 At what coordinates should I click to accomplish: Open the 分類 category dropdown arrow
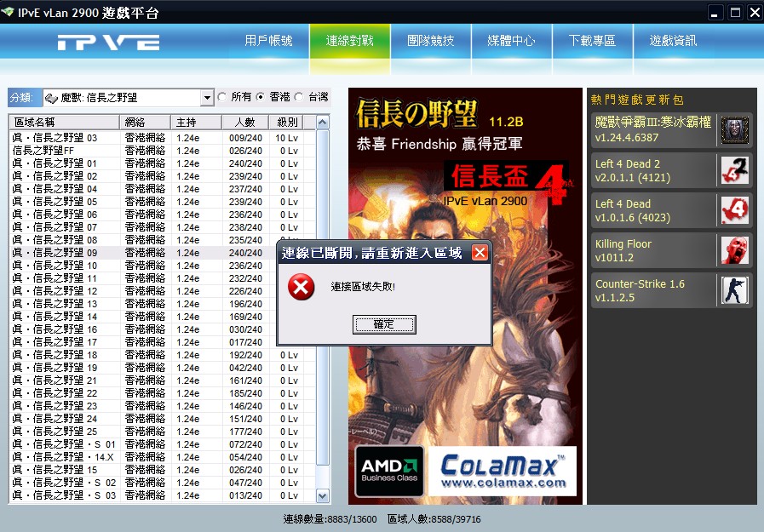(207, 98)
